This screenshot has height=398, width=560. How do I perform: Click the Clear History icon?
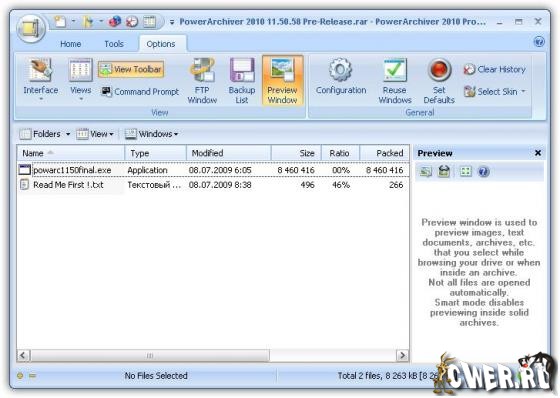[x=469, y=69]
